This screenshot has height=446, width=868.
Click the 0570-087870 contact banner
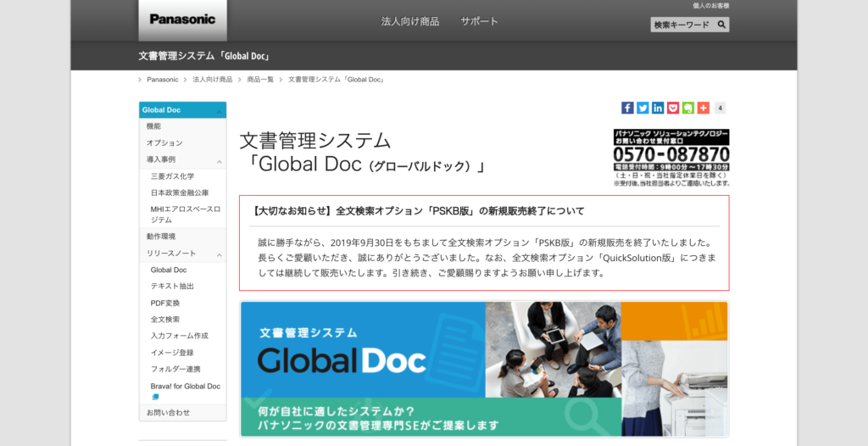[671, 158]
